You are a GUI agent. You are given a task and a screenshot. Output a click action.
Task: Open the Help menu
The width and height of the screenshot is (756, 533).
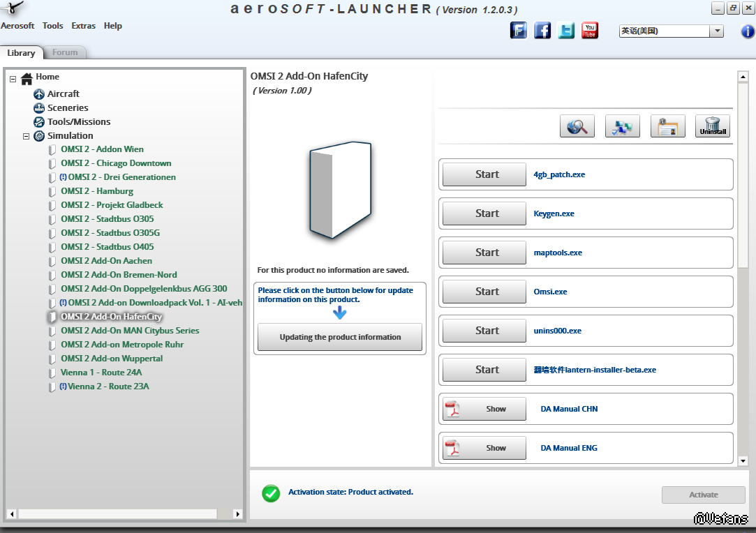(x=113, y=26)
